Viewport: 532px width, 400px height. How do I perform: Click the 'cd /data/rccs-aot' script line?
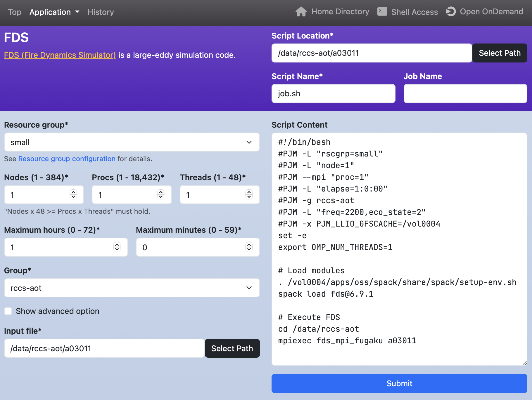[x=319, y=329]
